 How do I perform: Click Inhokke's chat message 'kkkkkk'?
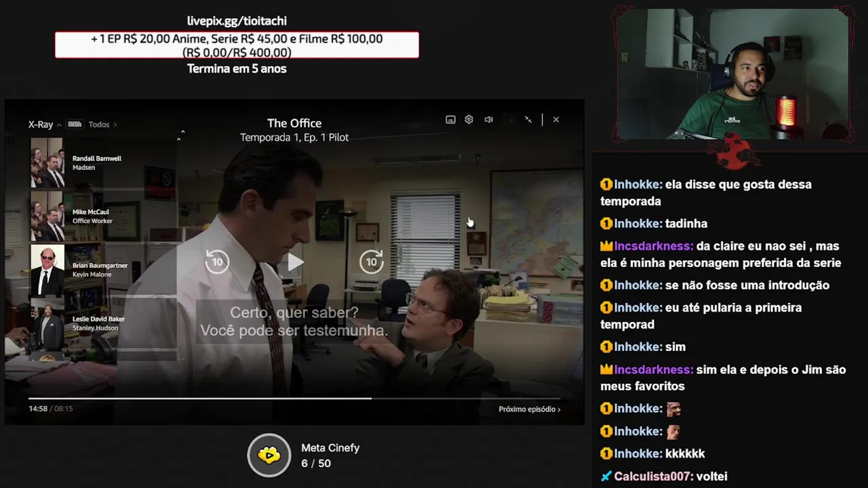tap(685, 453)
